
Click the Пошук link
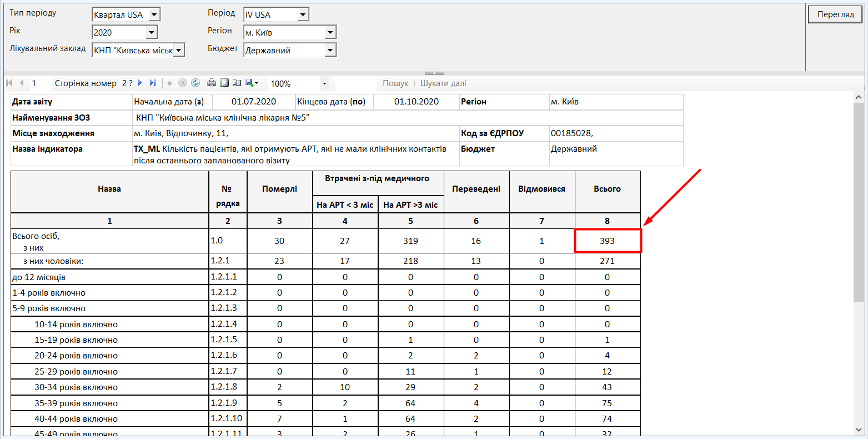[395, 83]
